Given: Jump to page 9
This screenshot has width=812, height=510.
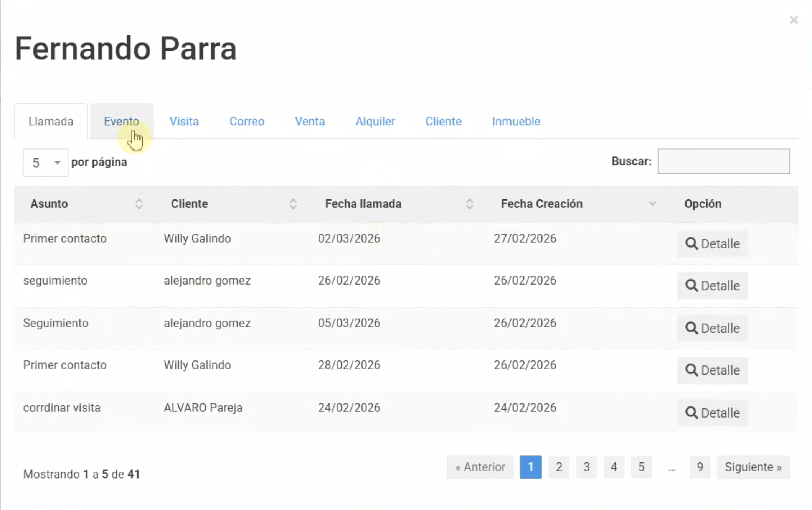Looking at the screenshot, I should [x=700, y=467].
